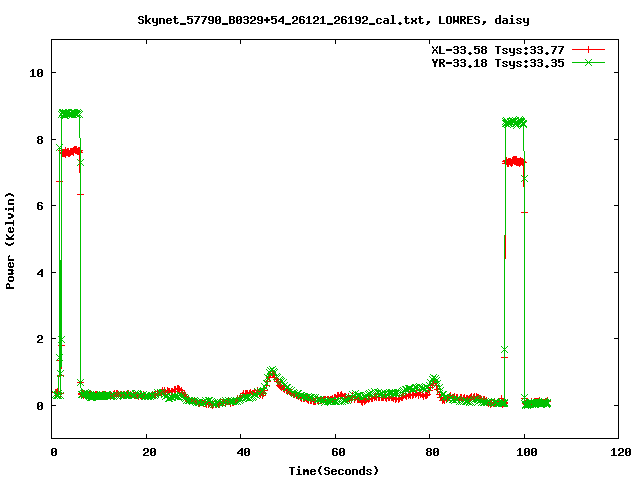Click the XL-33.58 Tsys:33.77 legend label
Viewport: 640px width, 480px height.
tap(498, 50)
